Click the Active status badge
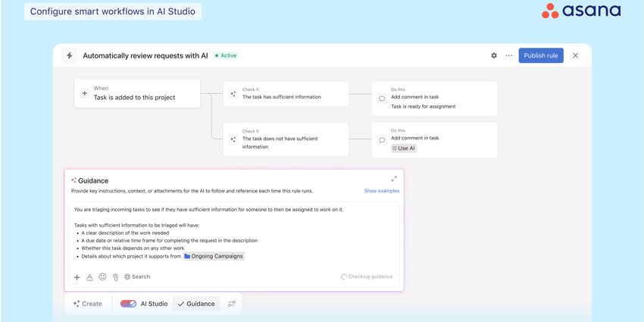 click(226, 55)
